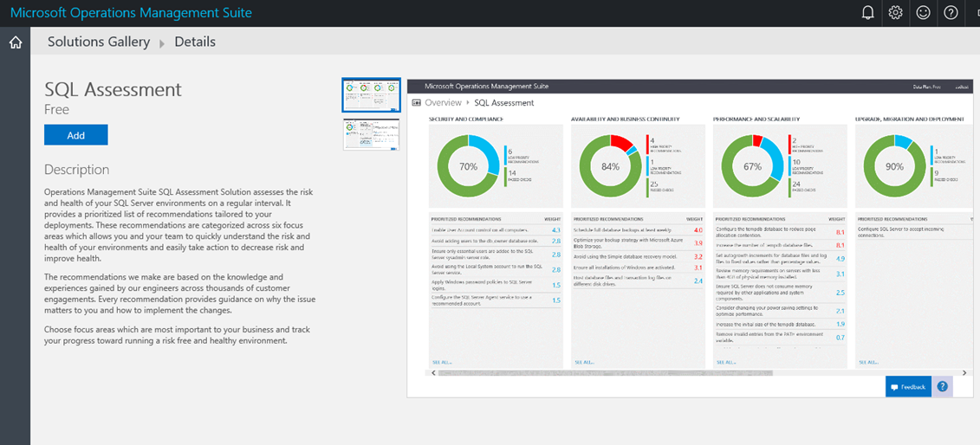The height and width of the screenshot is (445, 980).
Task: Open the help question mark icon
Action: 951,12
